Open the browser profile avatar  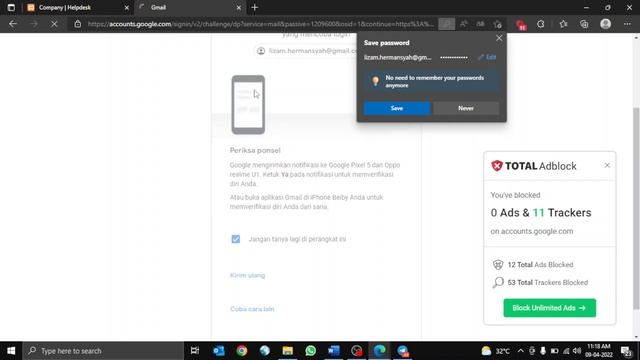[606, 24]
